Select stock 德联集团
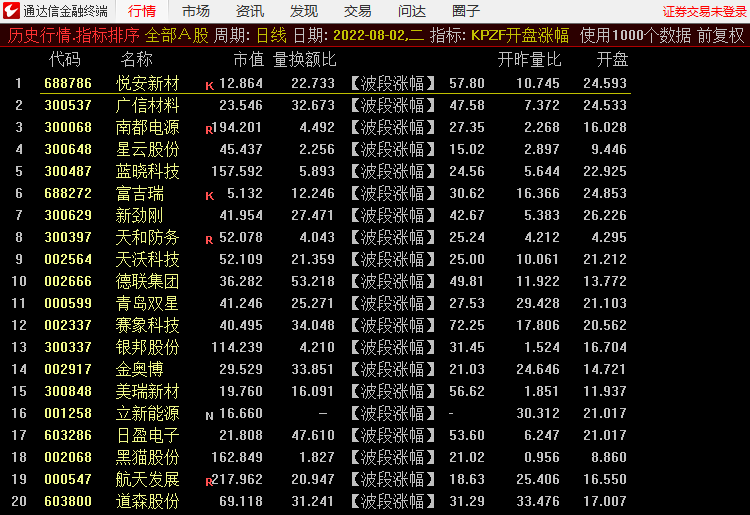Screen dimensions: 750x515 pos(147,281)
